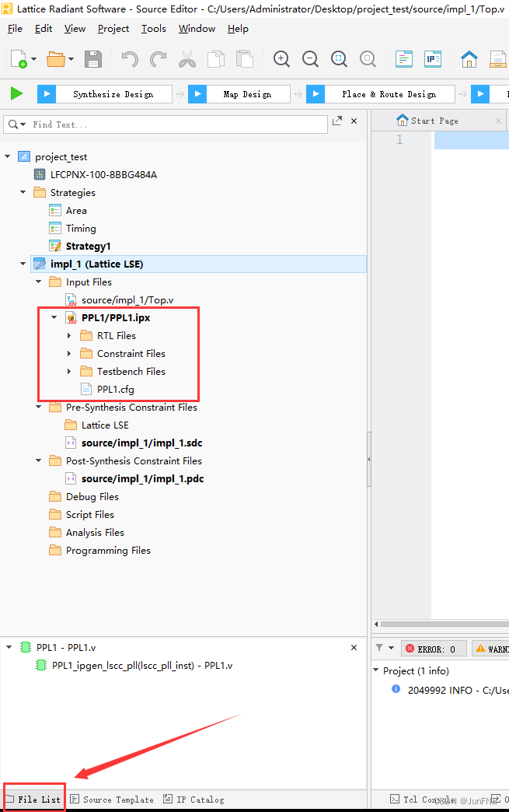Run the Place & Route Design step
509x812 pixels.
tap(381, 94)
